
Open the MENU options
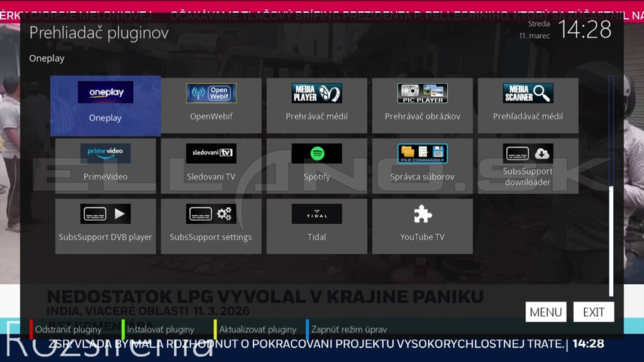click(545, 312)
